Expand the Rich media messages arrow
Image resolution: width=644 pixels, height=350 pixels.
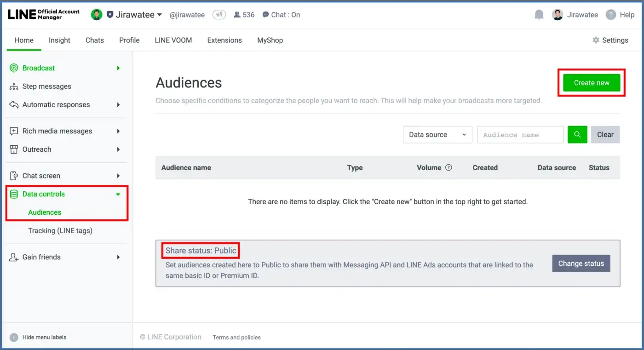tap(118, 131)
